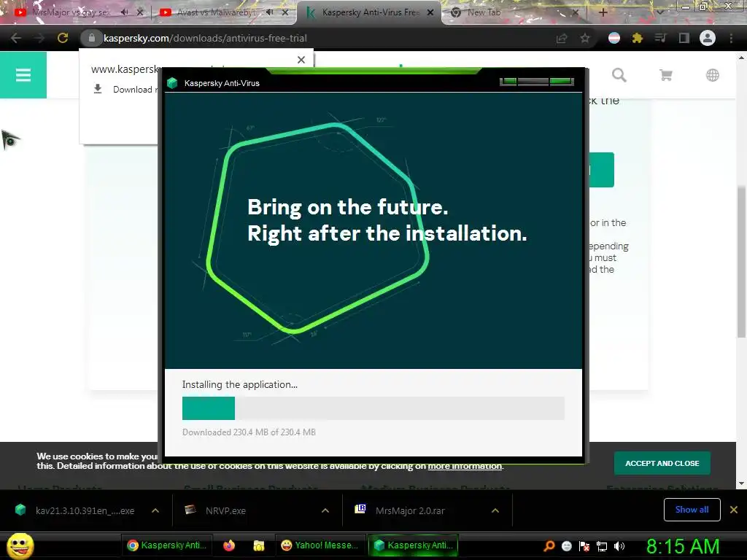Viewport: 747px width, 560px height.
Task: Reload the page with refresh icon
Action: click(63, 38)
